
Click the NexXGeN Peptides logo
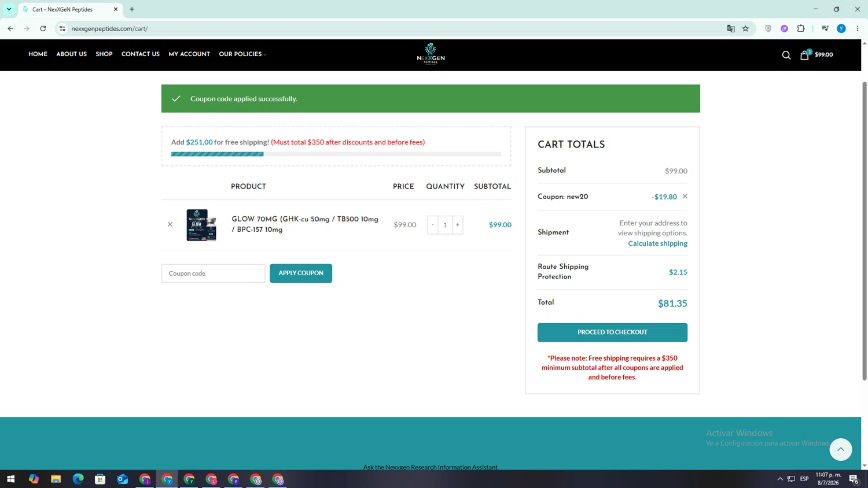(431, 53)
